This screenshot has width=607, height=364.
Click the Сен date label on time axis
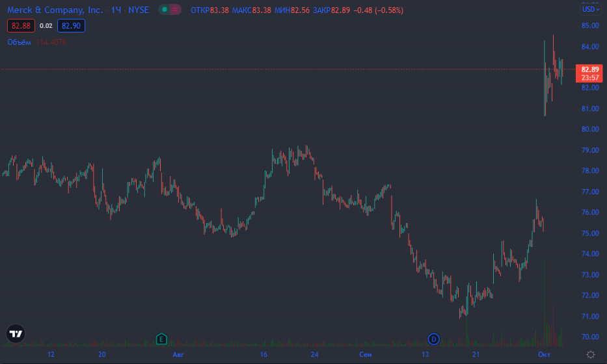click(x=366, y=354)
